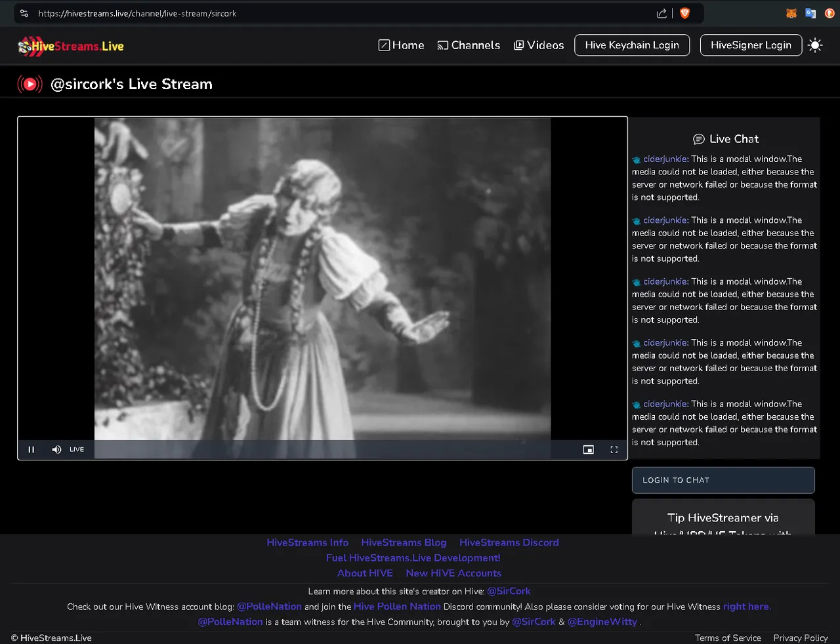Click avatar icon beside last ciderjunkie message

(x=637, y=405)
